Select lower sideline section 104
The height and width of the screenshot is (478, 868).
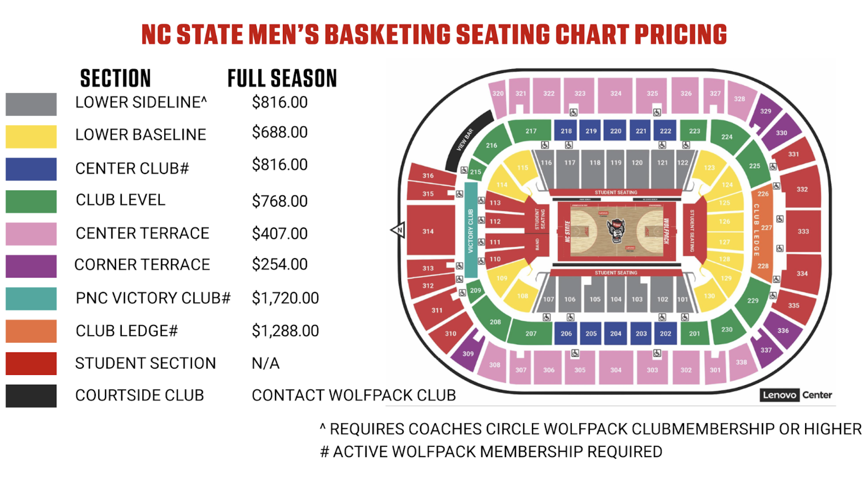coord(616,299)
